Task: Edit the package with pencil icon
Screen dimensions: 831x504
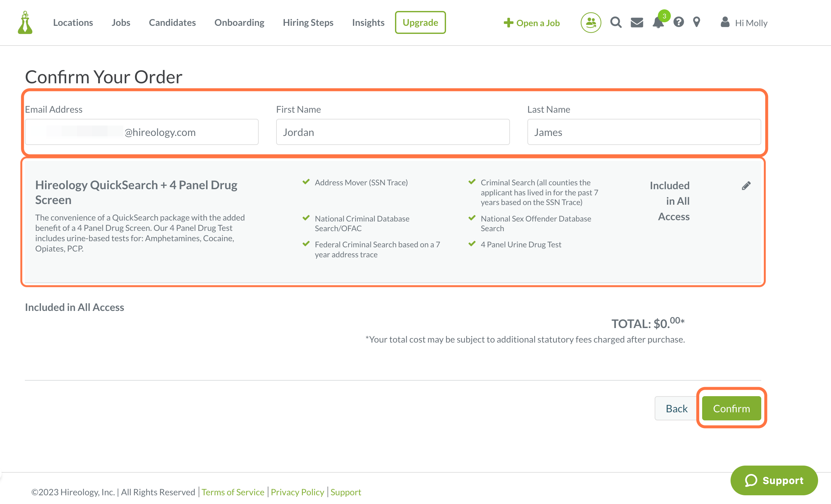Action: [746, 186]
